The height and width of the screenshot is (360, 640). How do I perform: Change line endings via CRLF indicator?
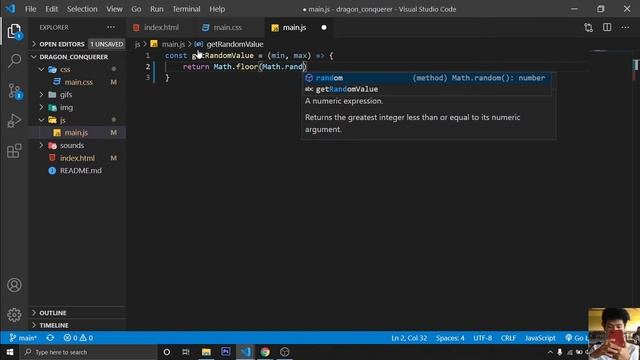(508, 338)
